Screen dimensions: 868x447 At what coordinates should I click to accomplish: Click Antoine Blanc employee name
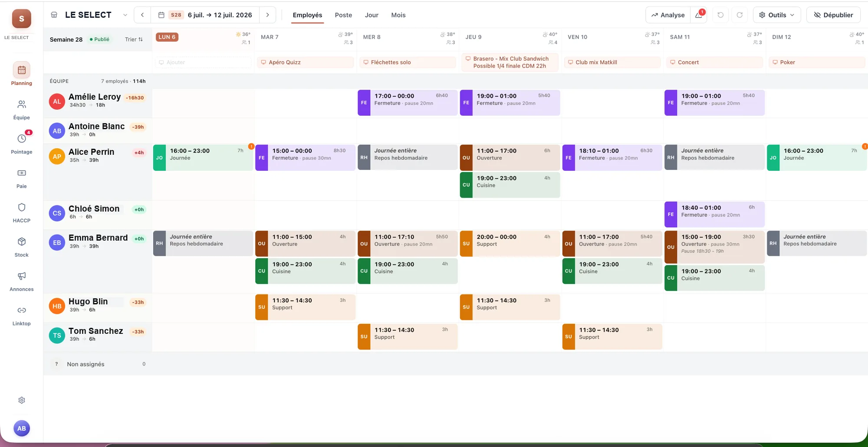click(96, 126)
